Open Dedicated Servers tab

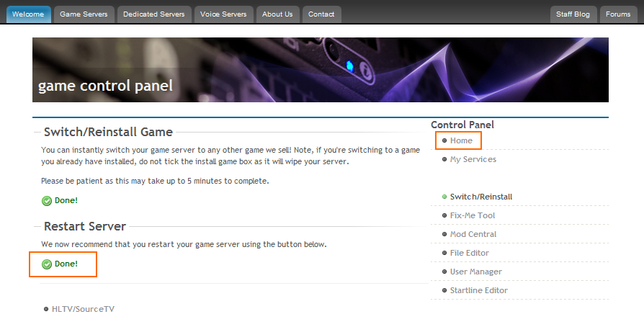(154, 14)
